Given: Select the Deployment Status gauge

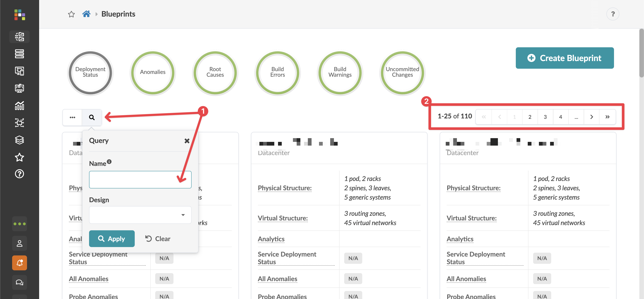Looking at the screenshot, I should (x=90, y=73).
